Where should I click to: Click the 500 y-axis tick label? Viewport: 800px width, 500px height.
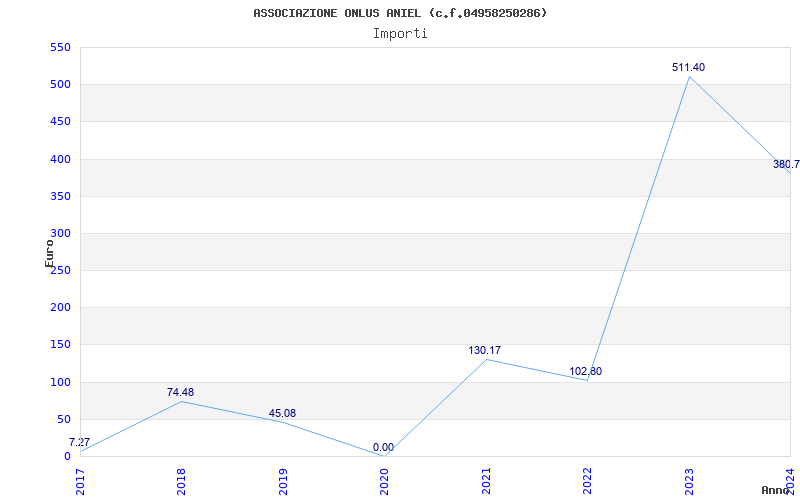(x=60, y=85)
